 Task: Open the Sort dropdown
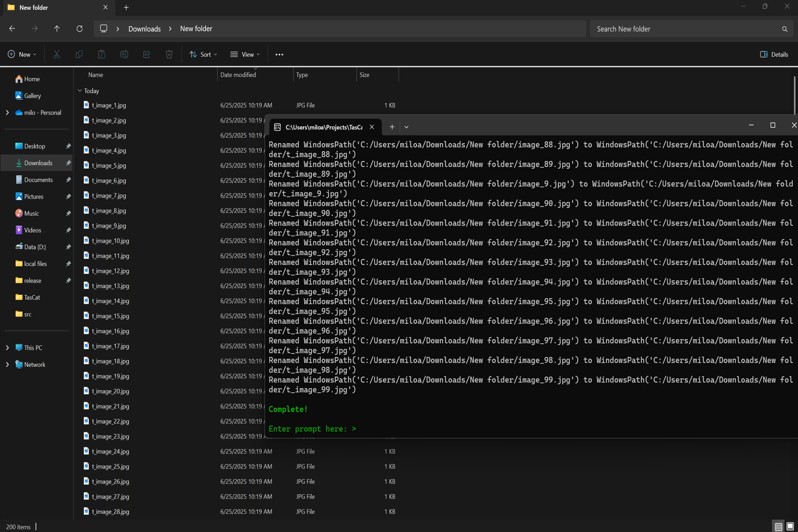[x=203, y=54]
